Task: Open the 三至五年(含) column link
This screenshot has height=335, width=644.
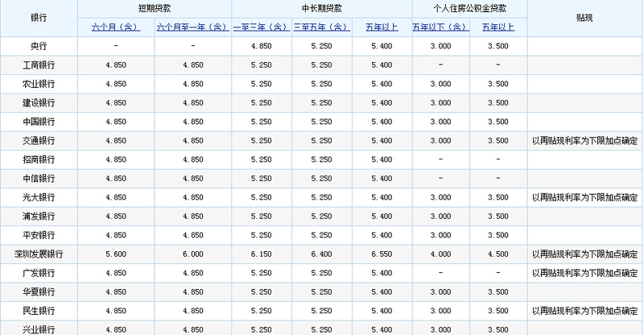Action: point(321,27)
